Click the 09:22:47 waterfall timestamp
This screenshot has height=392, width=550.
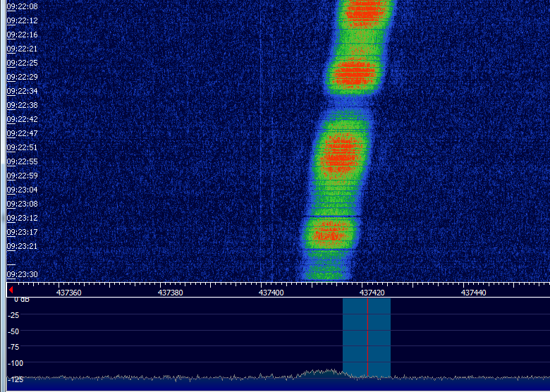coord(22,133)
